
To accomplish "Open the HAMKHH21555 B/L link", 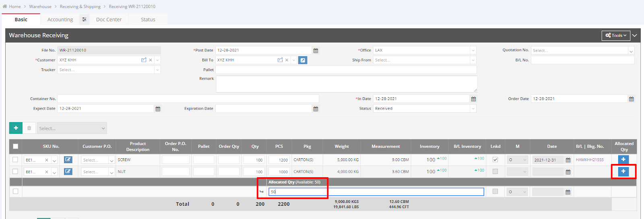I will tap(590, 160).
